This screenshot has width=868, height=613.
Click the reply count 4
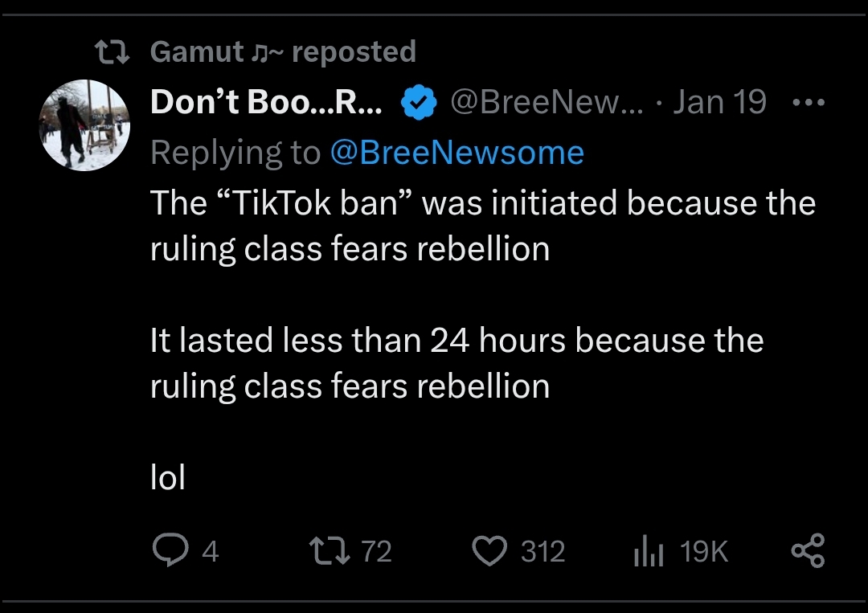211,552
